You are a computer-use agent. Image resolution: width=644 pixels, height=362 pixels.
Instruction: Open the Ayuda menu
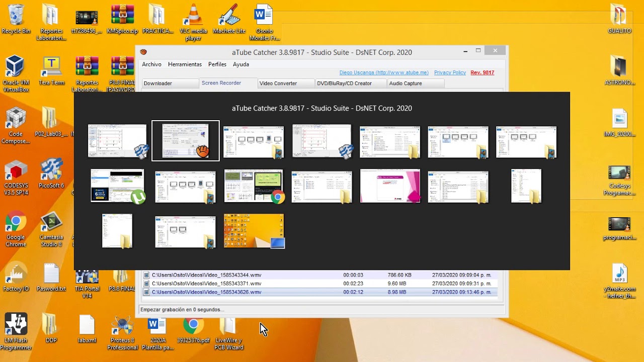point(241,64)
